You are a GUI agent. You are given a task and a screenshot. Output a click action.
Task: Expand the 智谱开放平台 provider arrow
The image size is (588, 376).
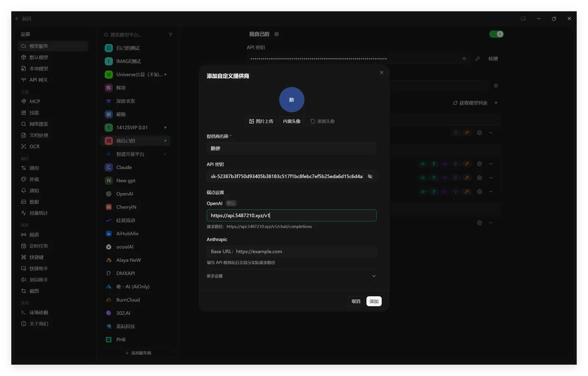coord(165,154)
